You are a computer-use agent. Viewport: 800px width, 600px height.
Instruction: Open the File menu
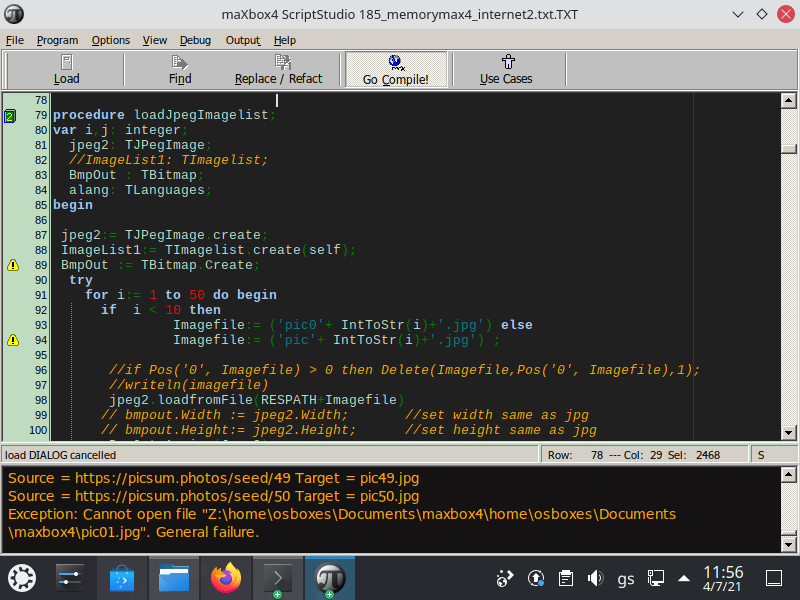tap(15, 40)
